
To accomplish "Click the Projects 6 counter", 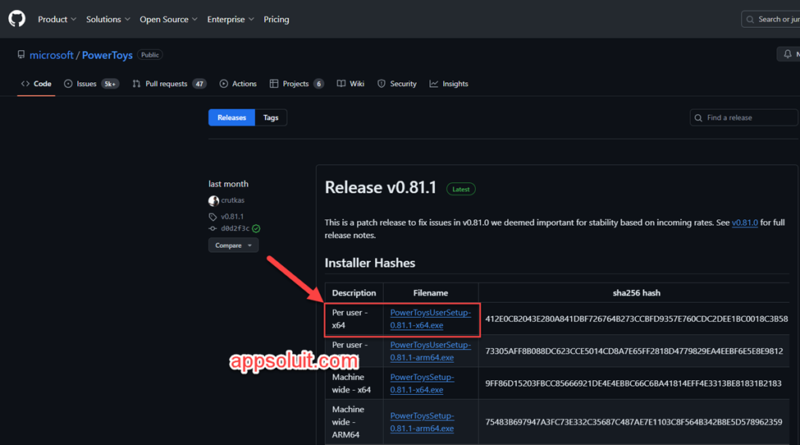I will (318, 84).
